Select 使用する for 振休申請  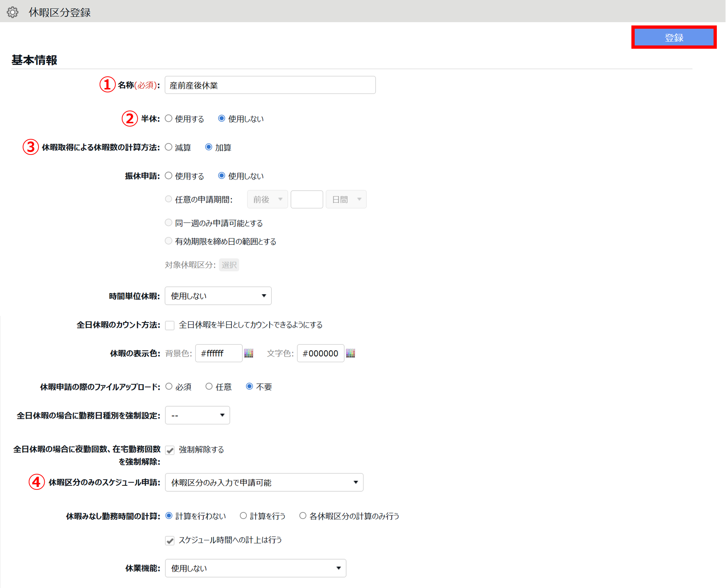click(x=169, y=176)
